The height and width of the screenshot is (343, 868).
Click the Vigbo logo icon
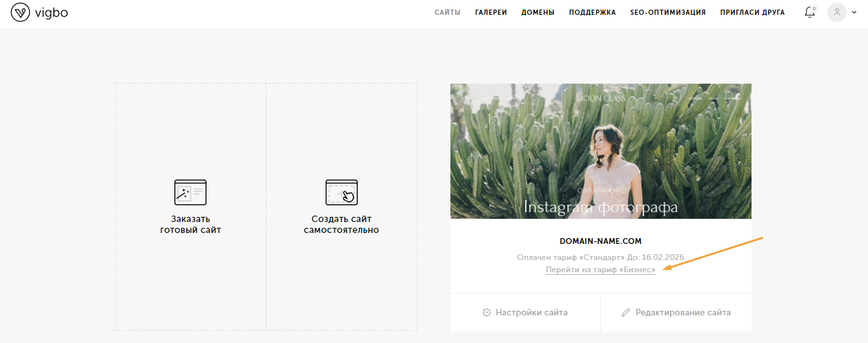21,12
